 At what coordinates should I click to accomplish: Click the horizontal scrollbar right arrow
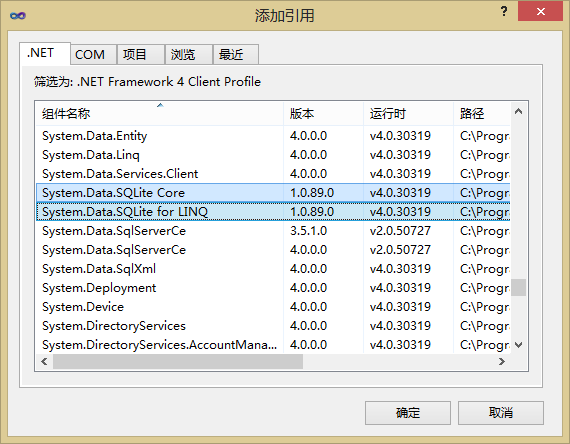click(502, 361)
